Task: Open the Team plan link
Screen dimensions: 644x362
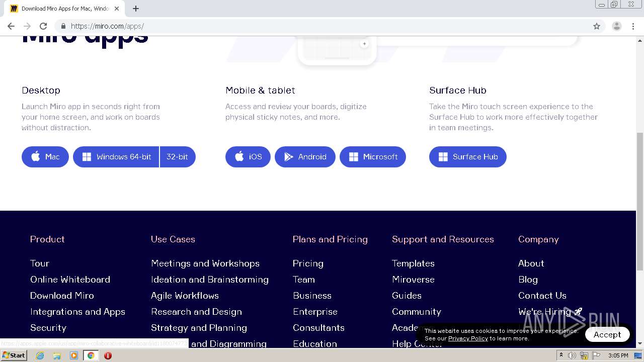Action: (x=304, y=280)
